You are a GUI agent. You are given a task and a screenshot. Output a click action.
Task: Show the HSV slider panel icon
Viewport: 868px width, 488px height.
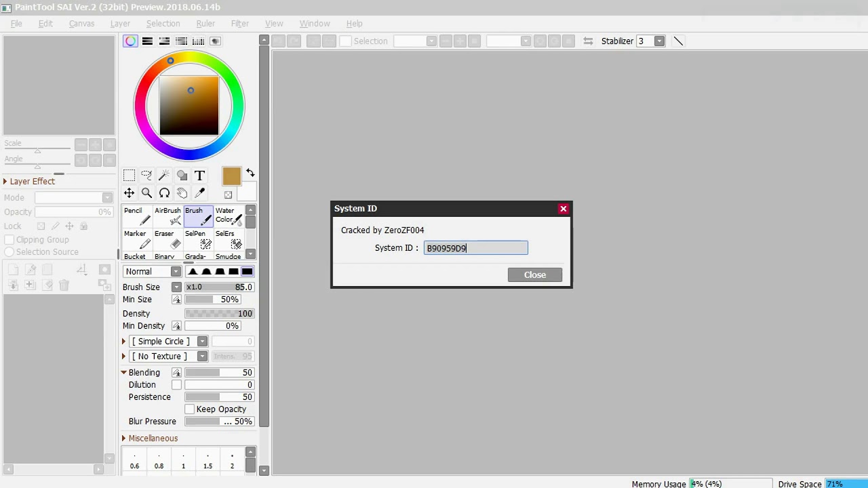tap(164, 41)
